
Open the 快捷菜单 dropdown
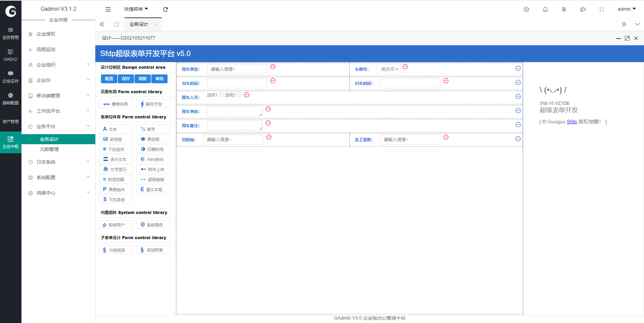(136, 9)
